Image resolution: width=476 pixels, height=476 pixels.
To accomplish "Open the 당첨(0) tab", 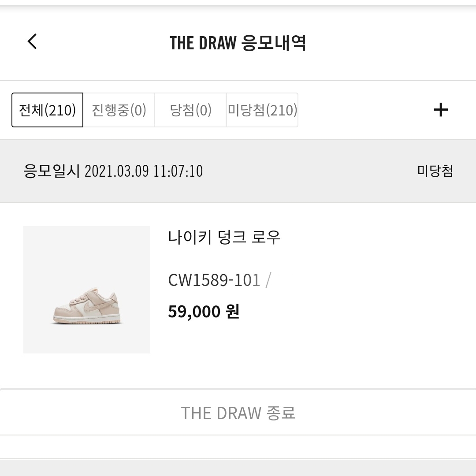I will pos(190,110).
